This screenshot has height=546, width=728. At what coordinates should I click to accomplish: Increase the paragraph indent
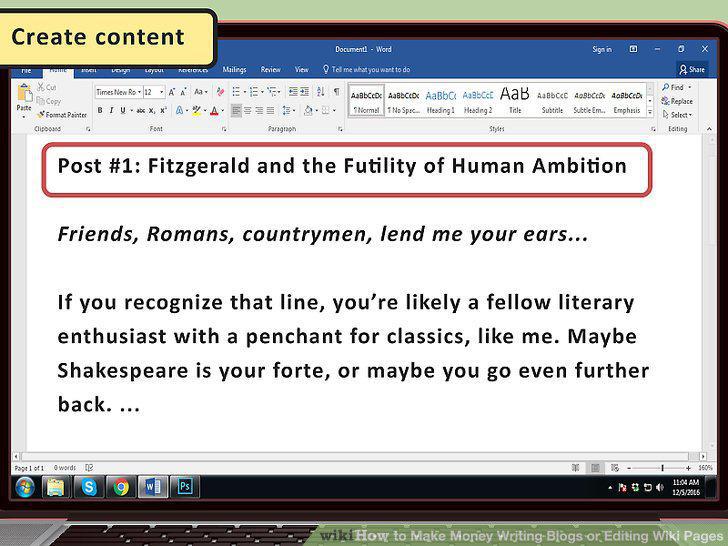click(304, 92)
